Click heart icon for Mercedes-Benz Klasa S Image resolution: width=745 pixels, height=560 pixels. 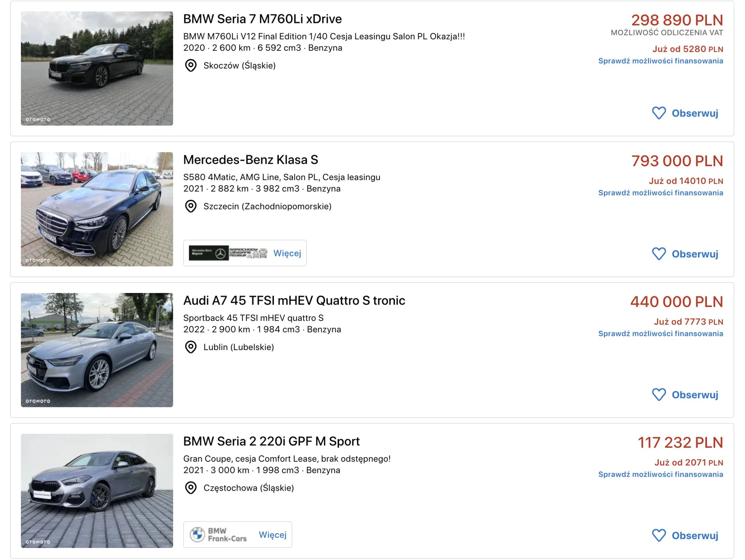pos(659,254)
